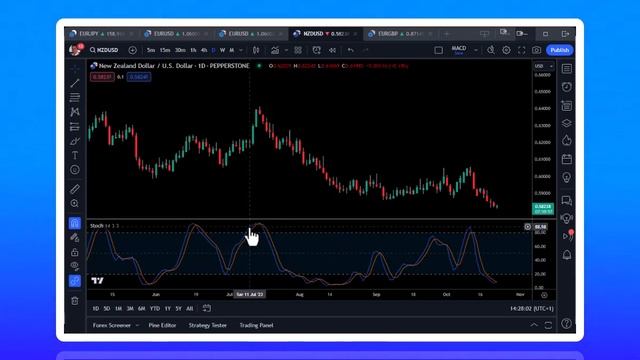Expand the timeframe interval dropdown arrow

tap(241, 50)
